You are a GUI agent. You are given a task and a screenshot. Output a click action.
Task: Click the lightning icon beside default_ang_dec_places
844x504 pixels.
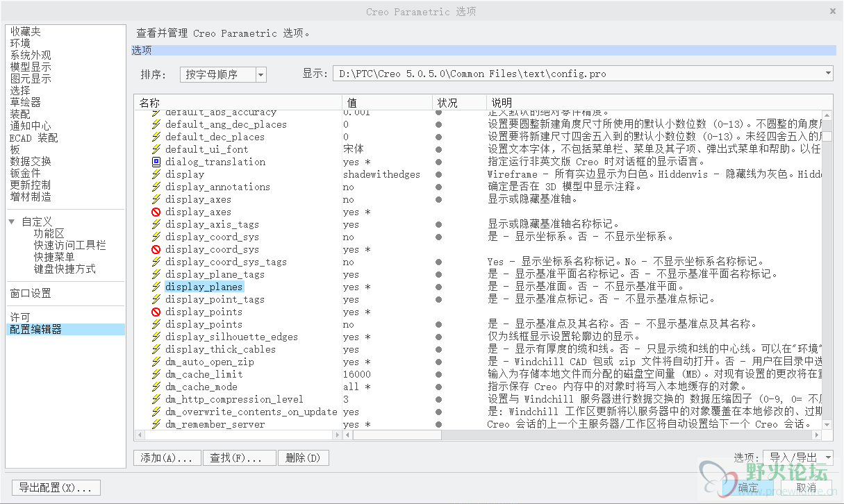156,124
